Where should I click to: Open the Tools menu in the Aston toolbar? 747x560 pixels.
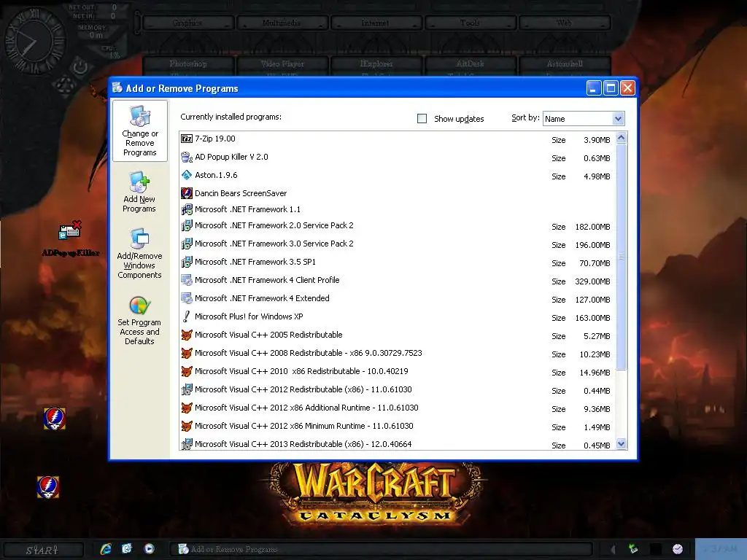pos(470,23)
